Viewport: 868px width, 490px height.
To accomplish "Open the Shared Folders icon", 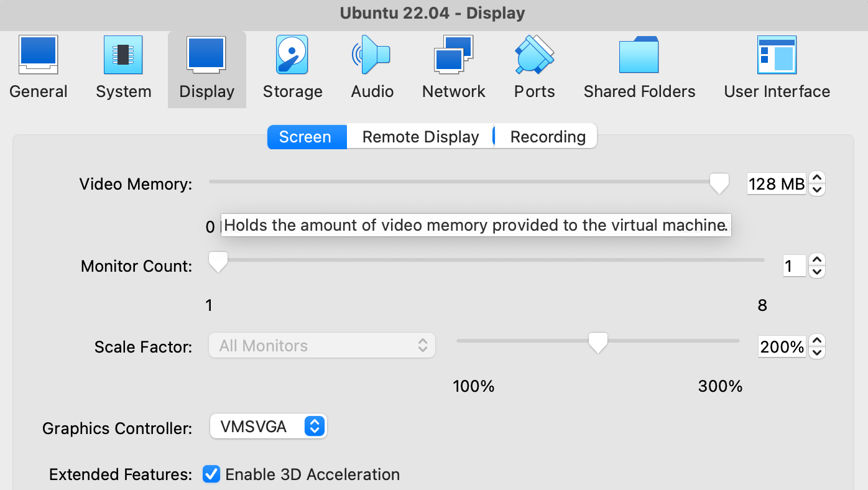I will coord(639,55).
